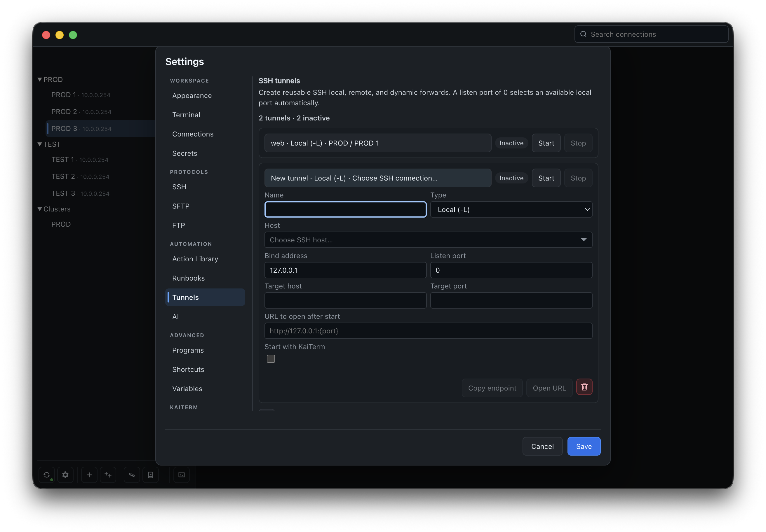Open the Choose SSH host dropdown
The width and height of the screenshot is (766, 532).
click(428, 240)
